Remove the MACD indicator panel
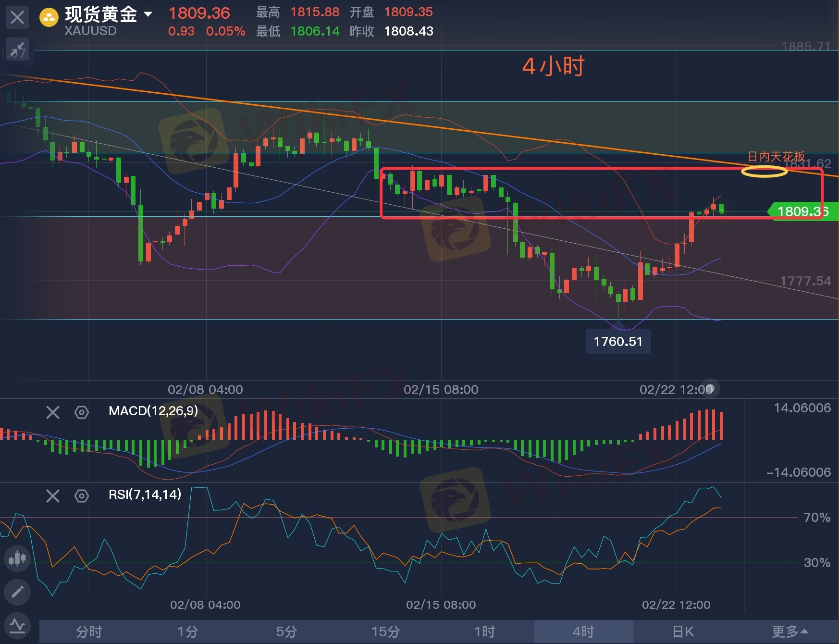This screenshot has height=644, width=839. click(x=53, y=412)
